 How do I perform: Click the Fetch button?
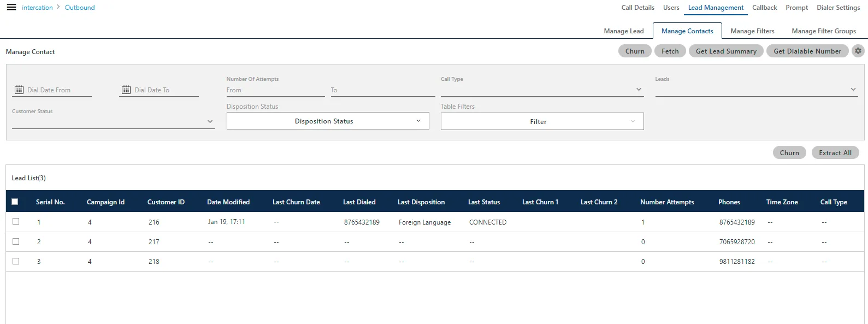670,51
